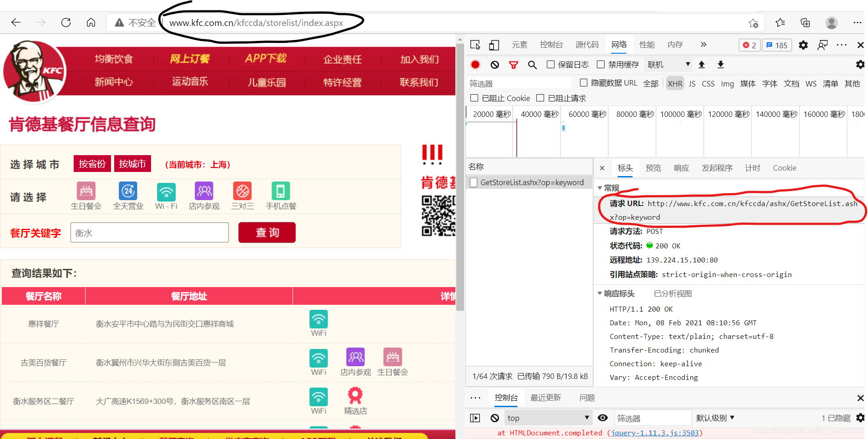Switch to the 元素 DevTools tab
Screen dimensions: 868x439
(520, 45)
